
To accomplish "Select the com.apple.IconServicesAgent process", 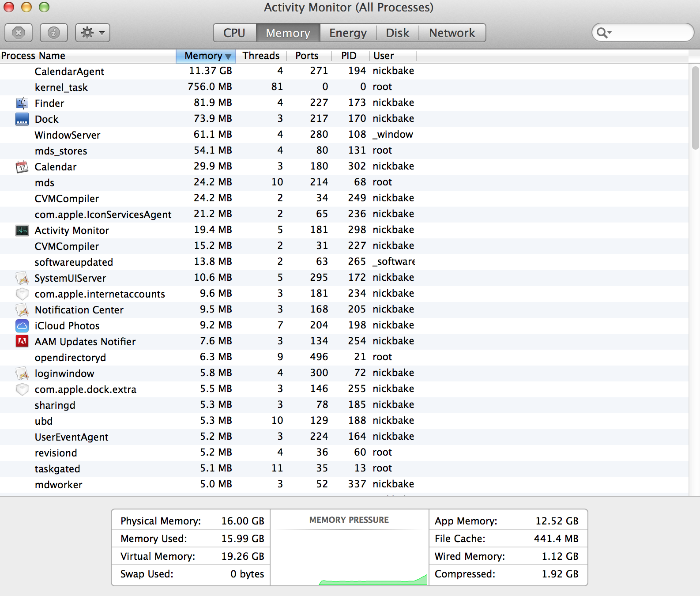I will pos(344,215).
